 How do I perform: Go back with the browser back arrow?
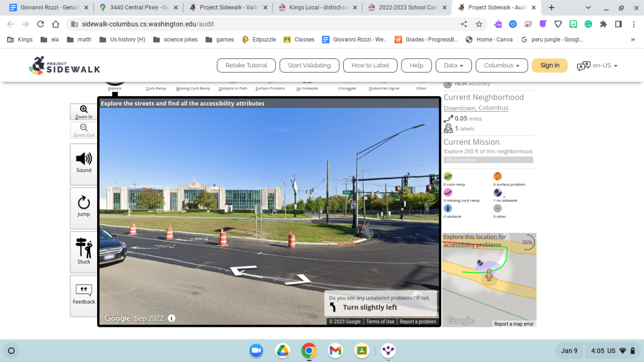[x=11, y=24]
